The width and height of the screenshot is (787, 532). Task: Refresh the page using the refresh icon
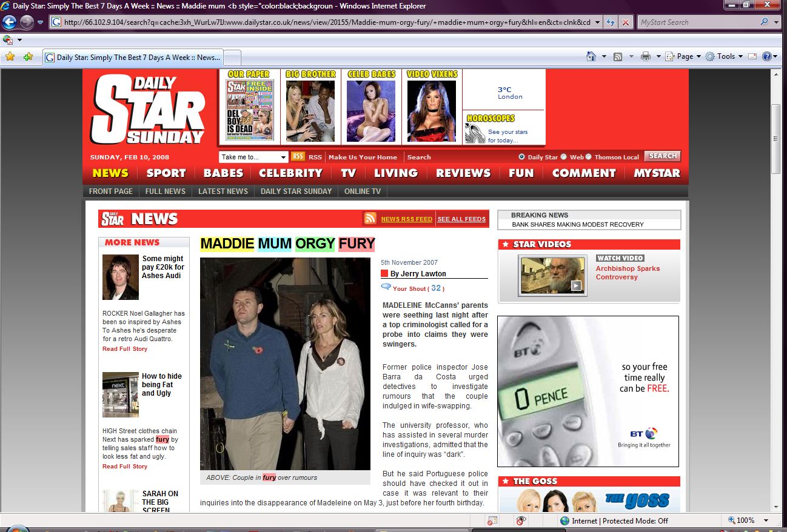point(611,22)
